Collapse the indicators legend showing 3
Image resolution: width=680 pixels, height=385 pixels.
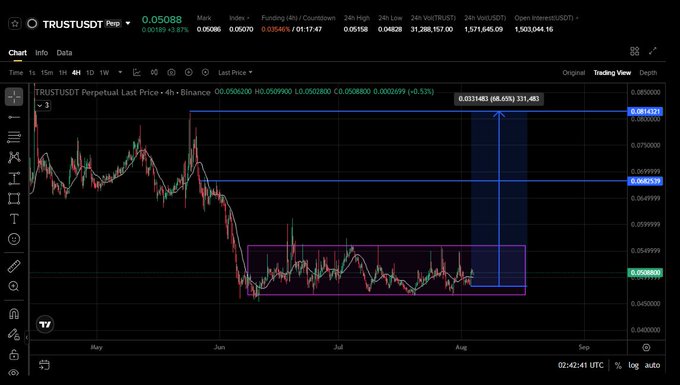pos(42,105)
